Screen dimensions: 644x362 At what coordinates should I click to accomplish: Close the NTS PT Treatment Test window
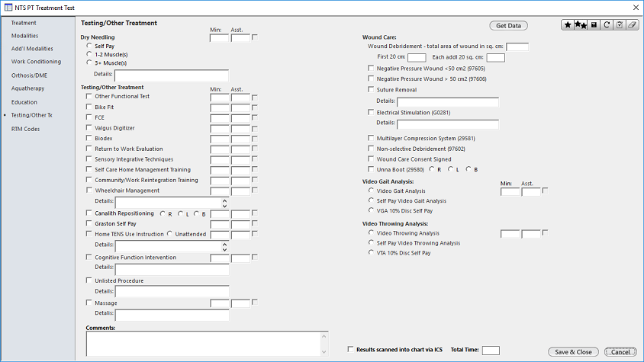[636, 8]
